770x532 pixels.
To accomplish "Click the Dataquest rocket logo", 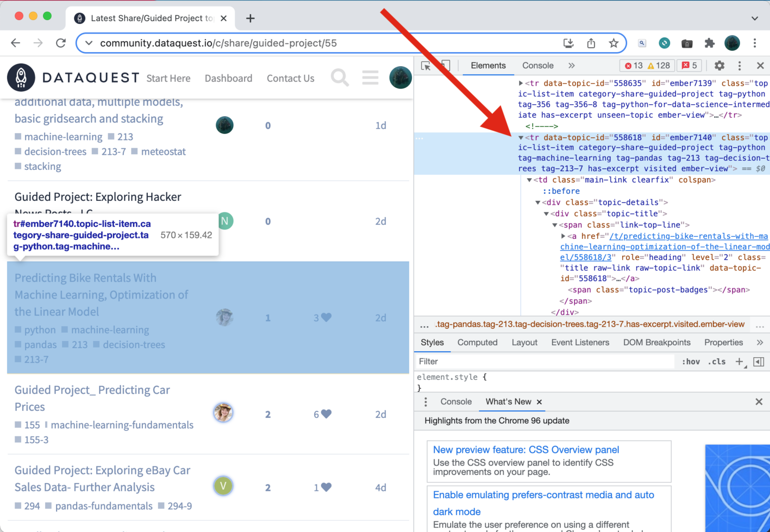I will coord(21,77).
